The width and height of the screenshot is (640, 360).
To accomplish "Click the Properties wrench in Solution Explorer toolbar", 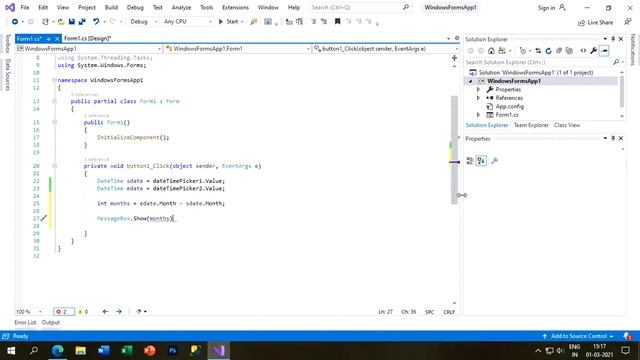I will [593, 51].
